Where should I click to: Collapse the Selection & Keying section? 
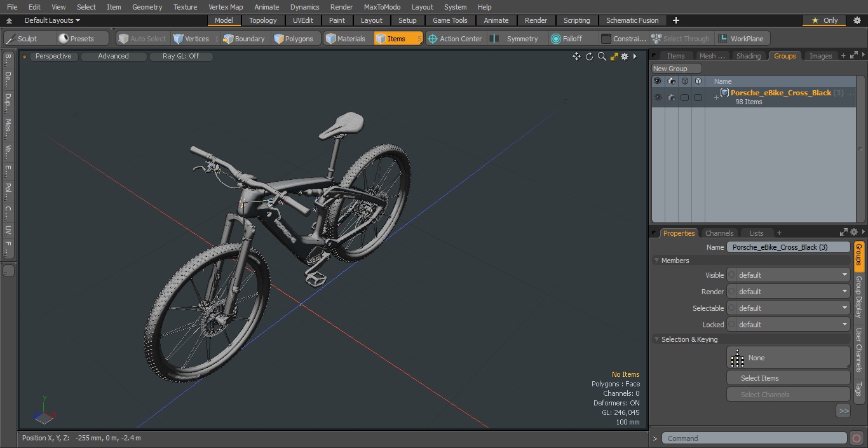click(656, 339)
